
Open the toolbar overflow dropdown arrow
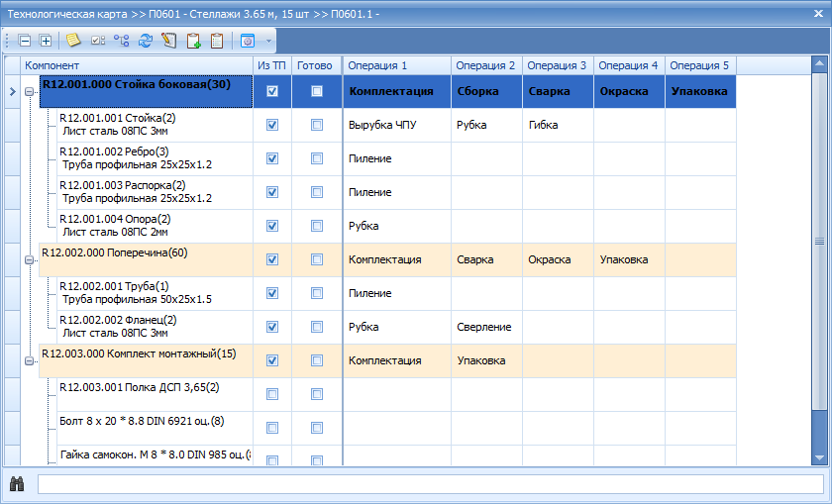(x=268, y=41)
